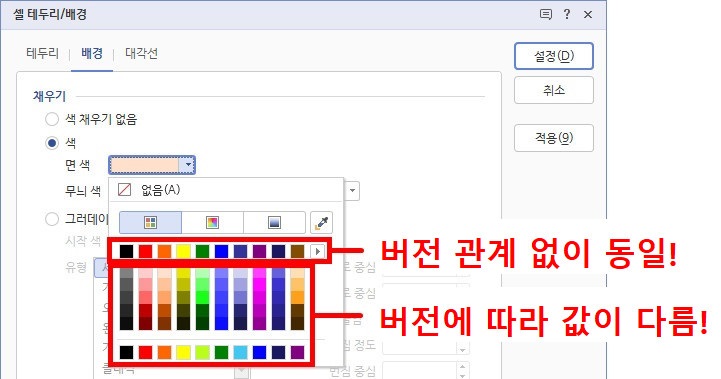Pick the red swatch in top row
721x379 pixels.
click(x=145, y=251)
